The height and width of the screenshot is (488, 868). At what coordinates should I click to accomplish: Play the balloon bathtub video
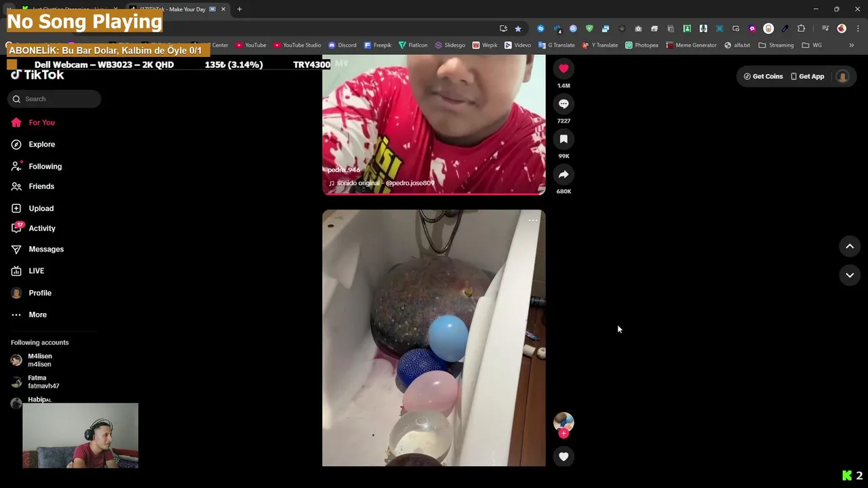click(433, 338)
